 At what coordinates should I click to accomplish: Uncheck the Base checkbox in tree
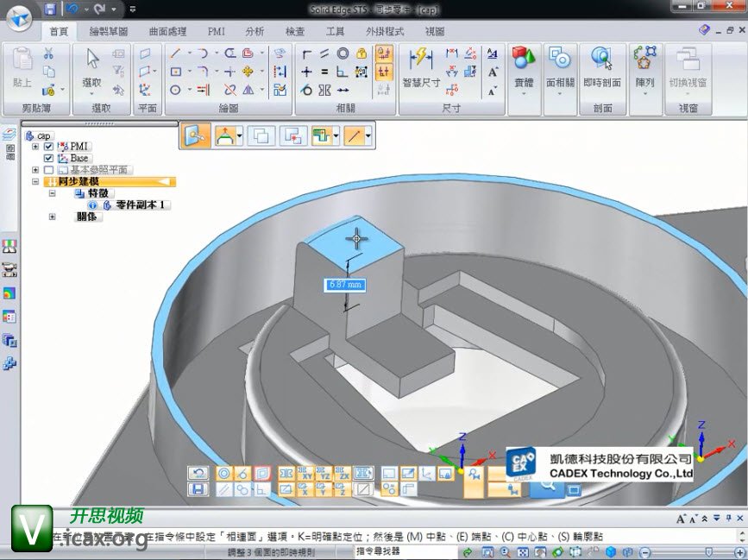pyautogui.click(x=48, y=159)
